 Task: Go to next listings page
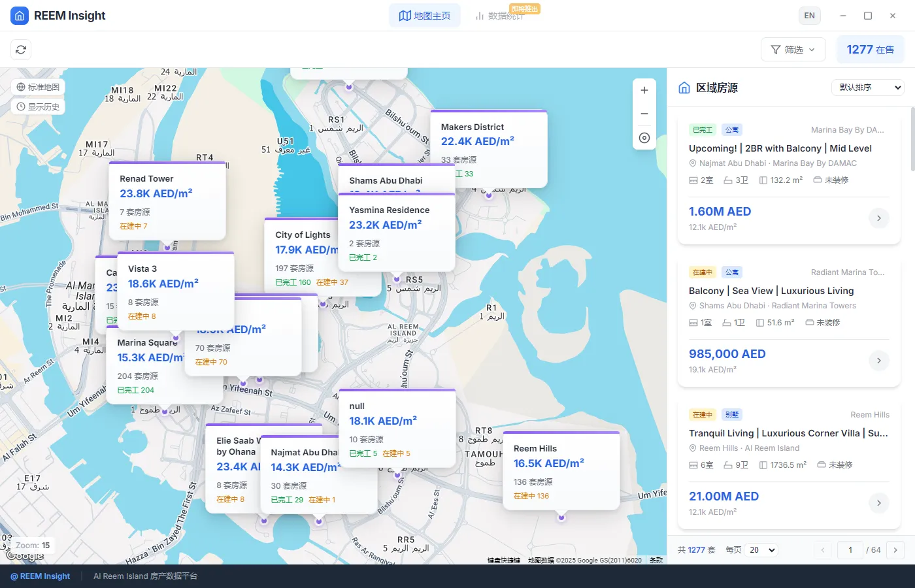[x=895, y=550]
